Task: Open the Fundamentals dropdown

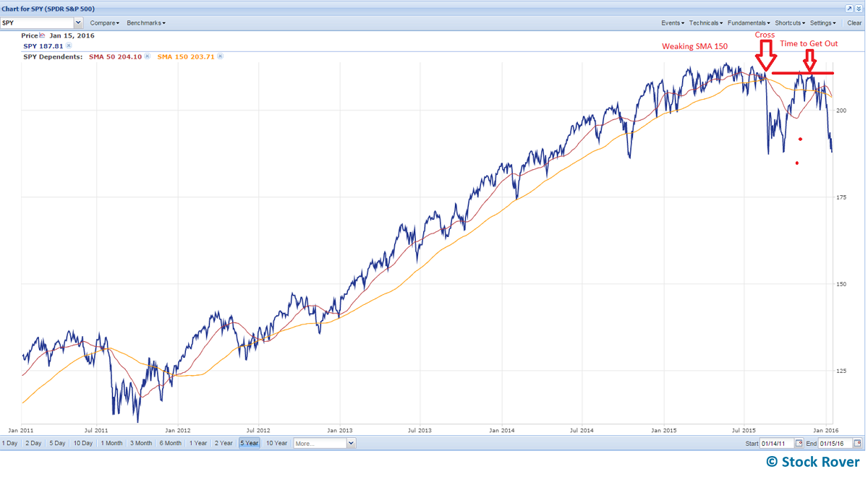Action: click(749, 23)
